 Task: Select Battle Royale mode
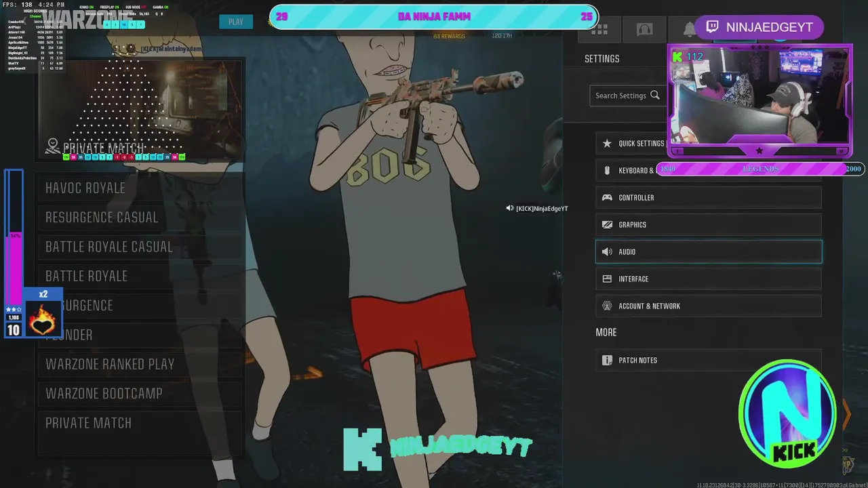click(140, 276)
